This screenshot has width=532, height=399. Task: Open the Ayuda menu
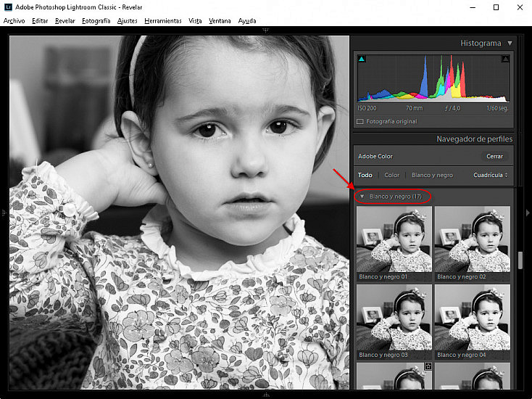[x=247, y=21]
